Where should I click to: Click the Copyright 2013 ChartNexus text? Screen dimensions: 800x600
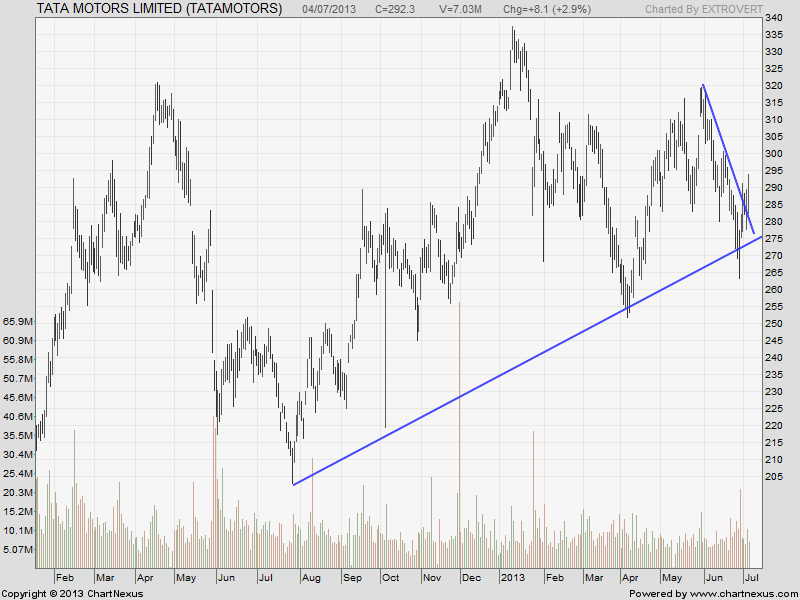tap(72, 593)
